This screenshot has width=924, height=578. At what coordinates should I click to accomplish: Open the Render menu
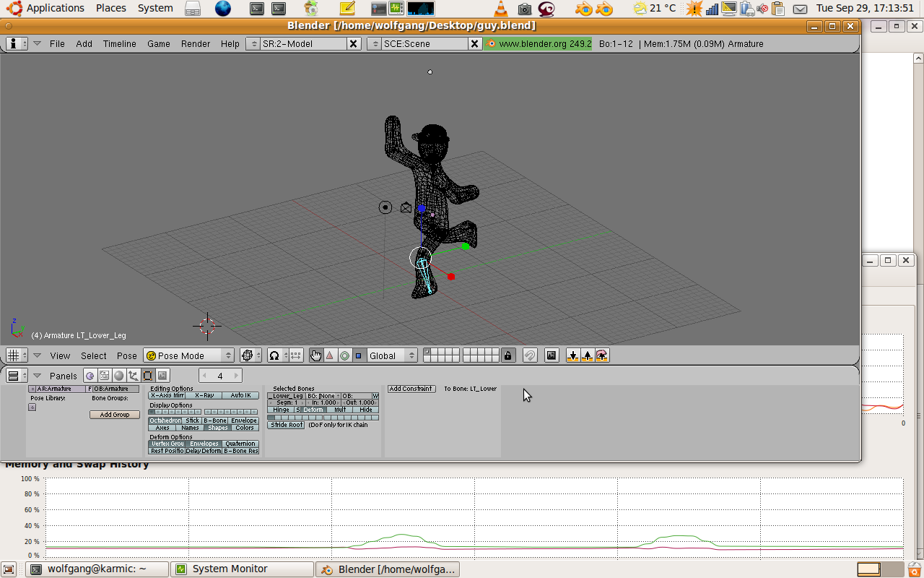coord(196,43)
